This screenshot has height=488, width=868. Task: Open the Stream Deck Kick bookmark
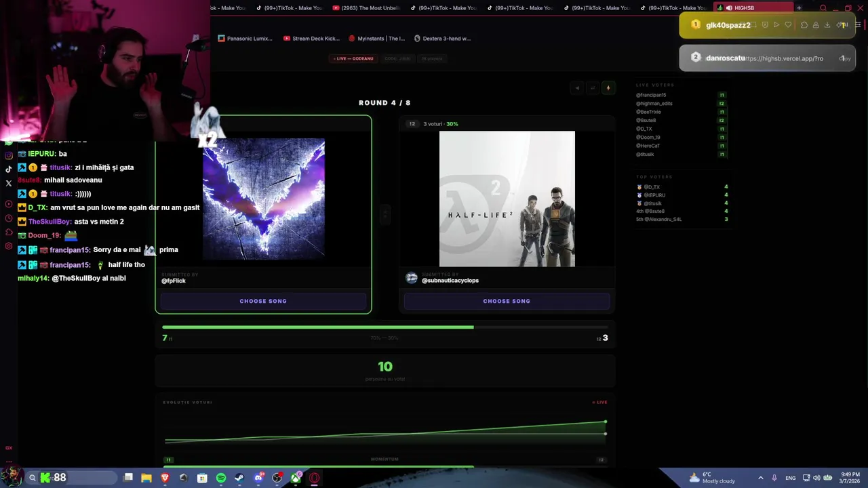pyautogui.click(x=312, y=39)
